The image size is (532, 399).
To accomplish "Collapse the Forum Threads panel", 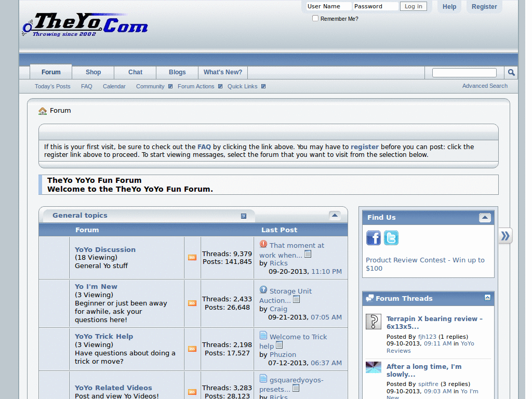I will 487,298.
